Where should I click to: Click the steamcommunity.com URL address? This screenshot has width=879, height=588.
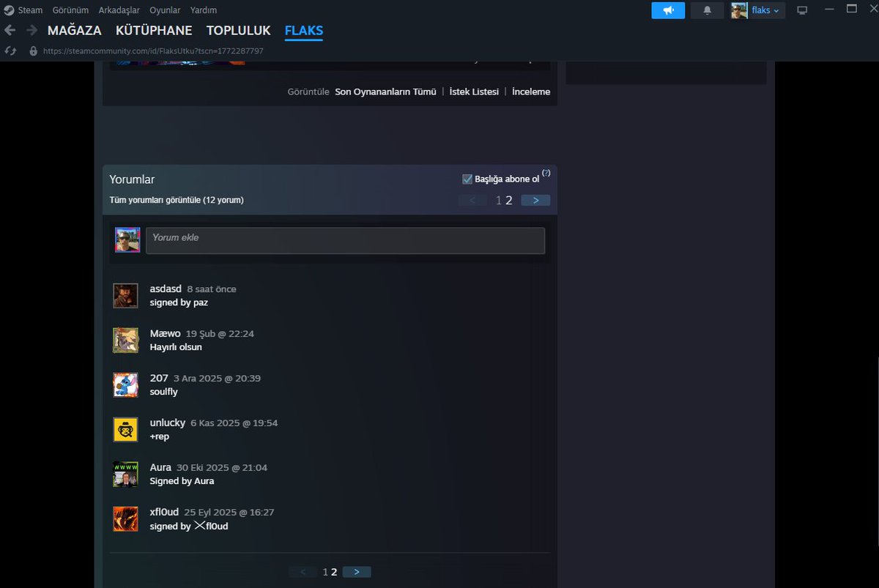(153, 51)
